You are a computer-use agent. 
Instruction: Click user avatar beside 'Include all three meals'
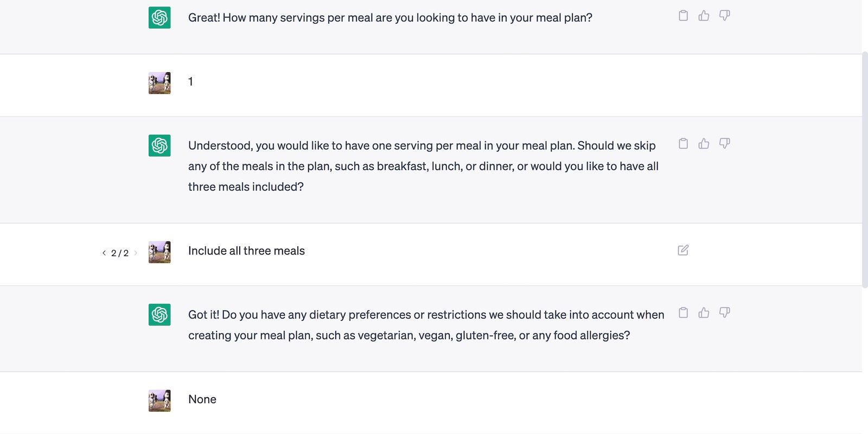(159, 252)
